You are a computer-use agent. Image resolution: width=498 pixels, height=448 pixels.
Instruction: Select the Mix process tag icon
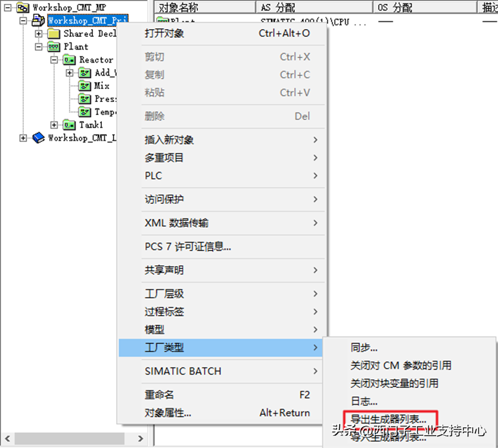click(85, 86)
